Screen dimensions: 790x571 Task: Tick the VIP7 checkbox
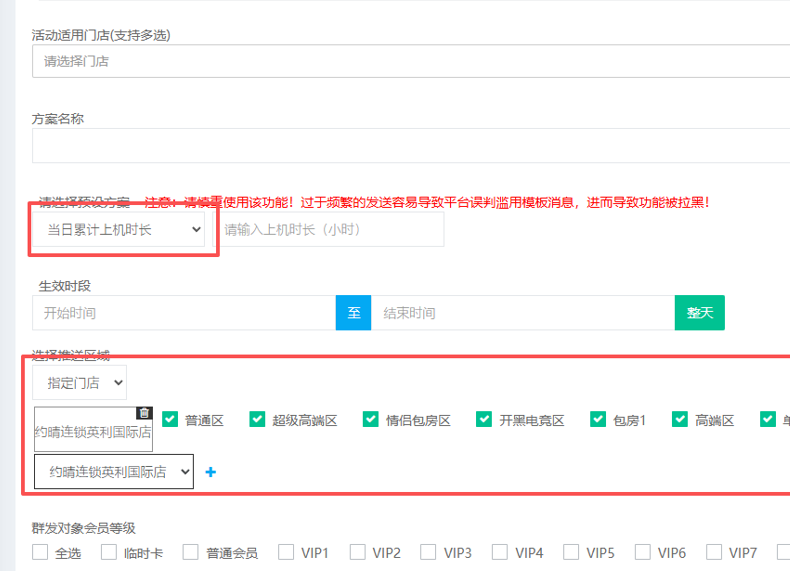(714, 552)
